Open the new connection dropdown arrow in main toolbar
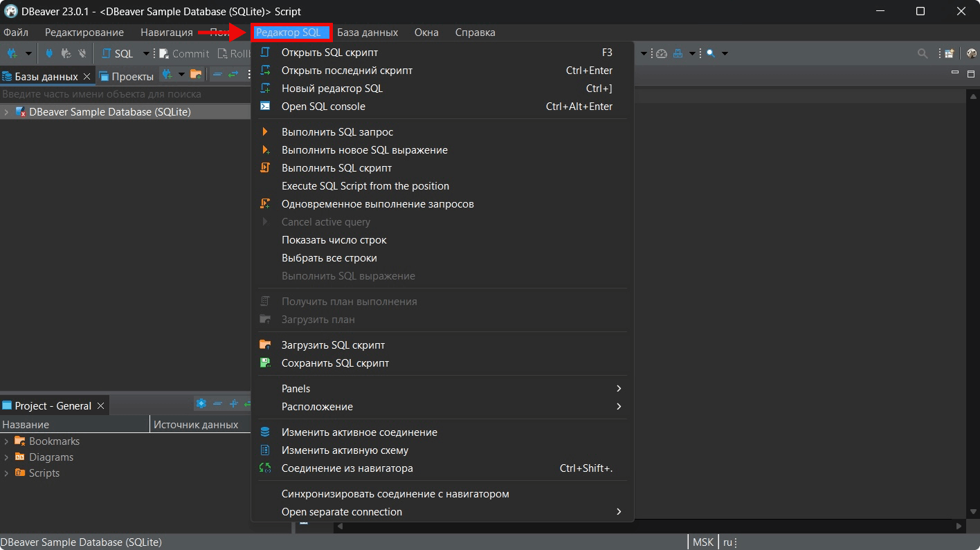The image size is (980, 550). (x=28, y=53)
